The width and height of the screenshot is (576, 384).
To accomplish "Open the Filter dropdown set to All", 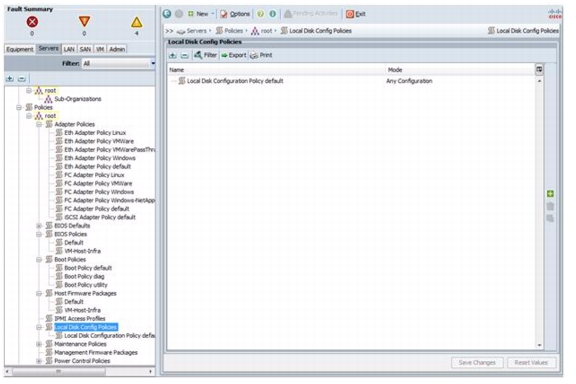I will [118, 64].
